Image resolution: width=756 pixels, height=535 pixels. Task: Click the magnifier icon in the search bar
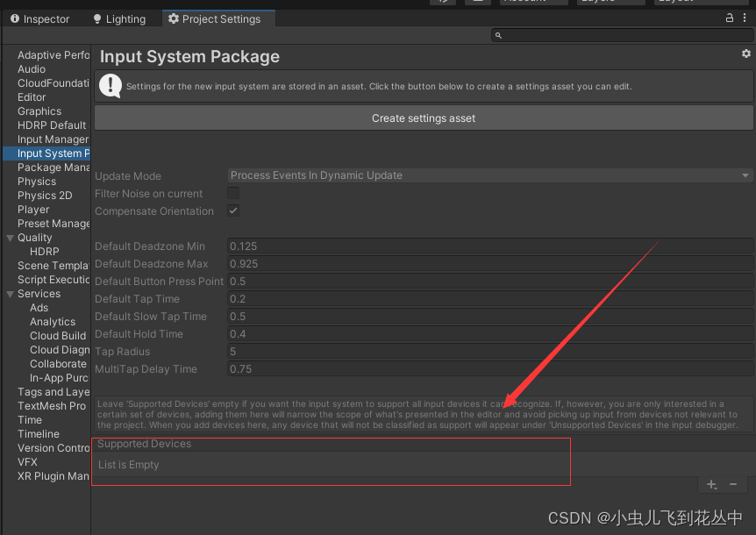pyautogui.click(x=498, y=34)
